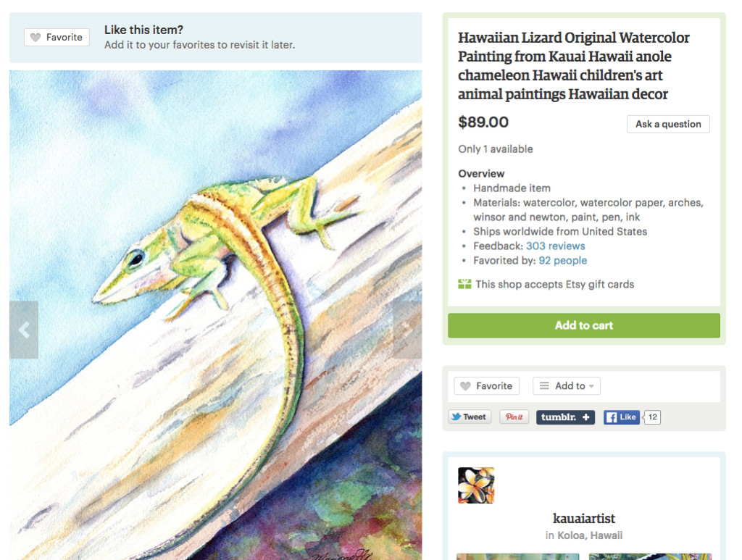Click the lizard watercolor painting image
The image size is (742, 560).
click(x=215, y=315)
